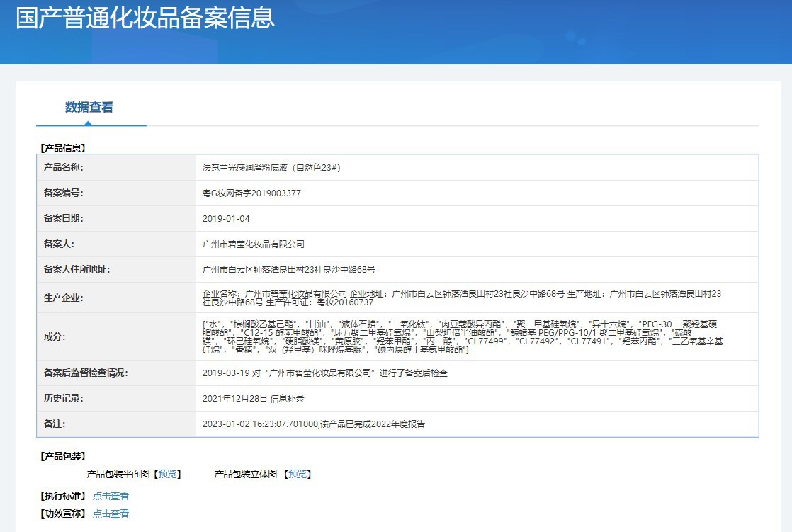Click the 成分: row label
Viewport: 792px width, 532px height.
pos(54,337)
